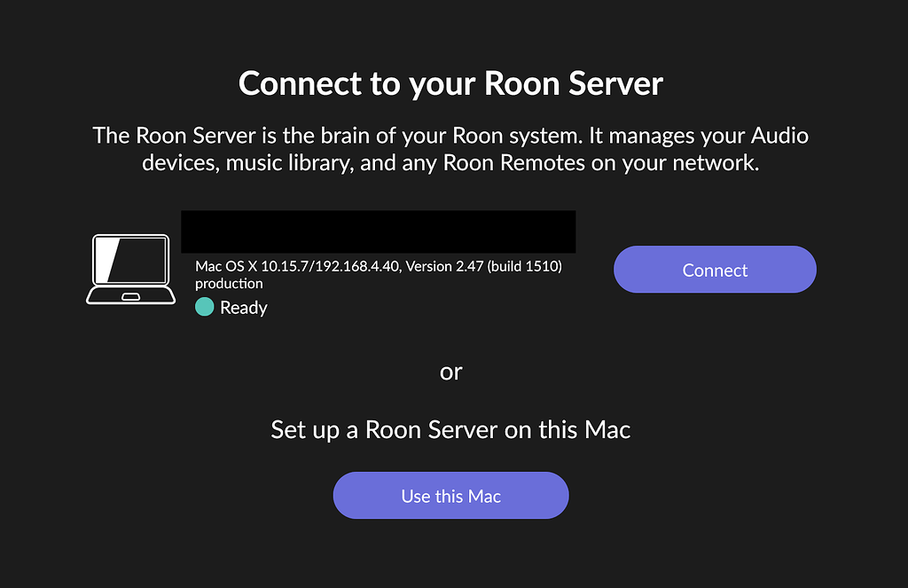Select the Set up a Roon Server text
The width and height of the screenshot is (908, 588).
pyautogui.click(x=450, y=429)
